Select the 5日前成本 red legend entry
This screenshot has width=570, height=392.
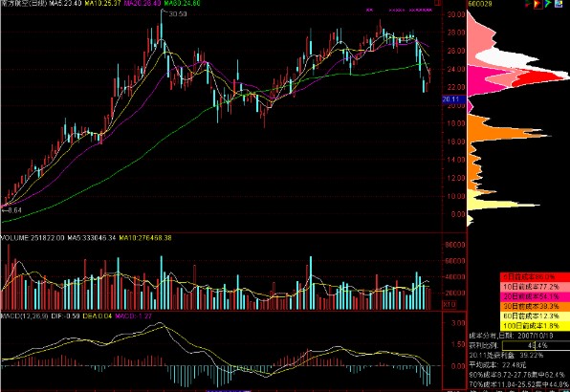click(535, 277)
